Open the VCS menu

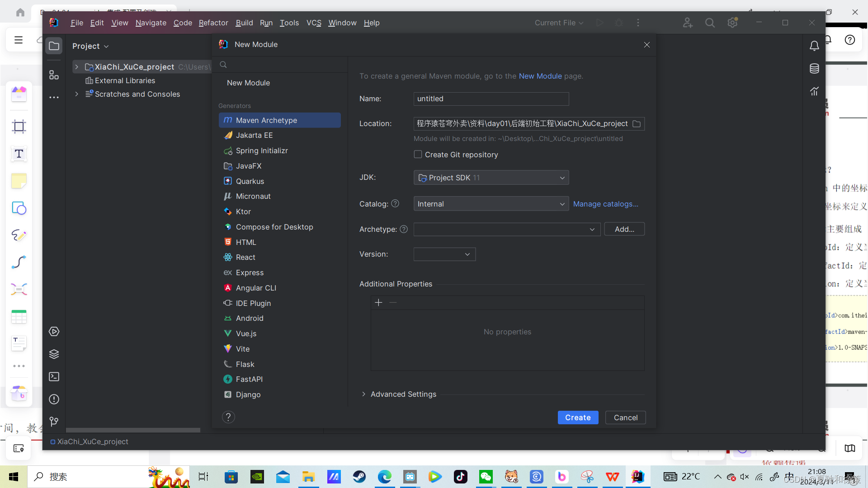click(314, 23)
